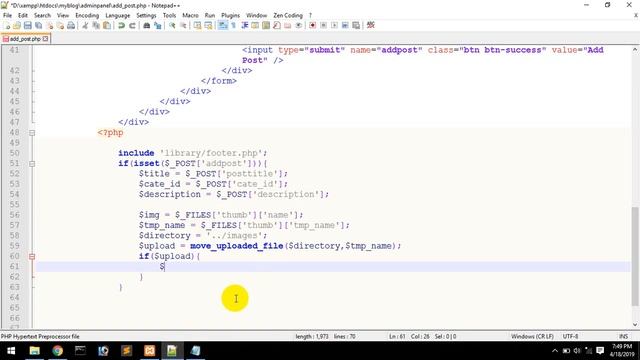640x360 pixels.
Task: Toggle Word wrap in the toolbar
Action: (x=222, y=25)
